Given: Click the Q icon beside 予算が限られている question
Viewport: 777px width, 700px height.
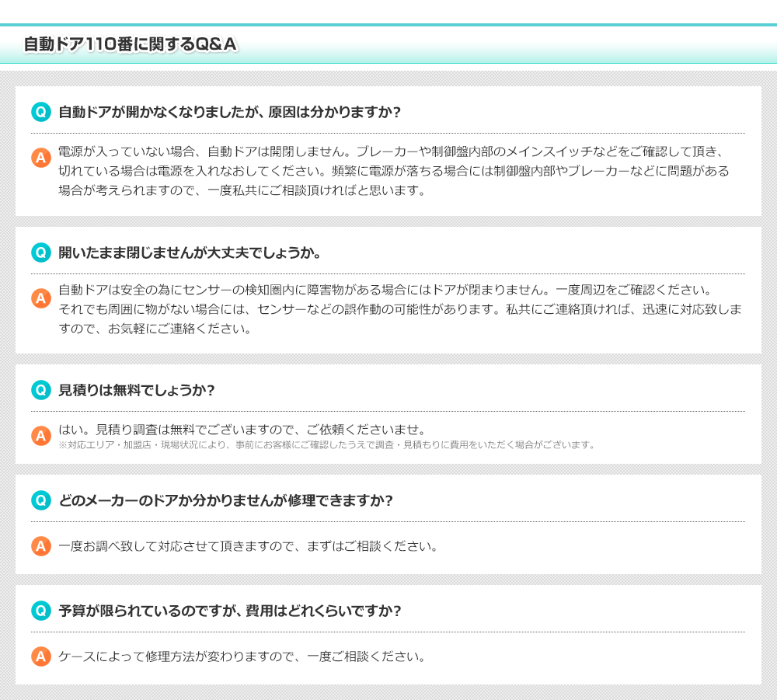Looking at the screenshot, I should pos(41,611).
